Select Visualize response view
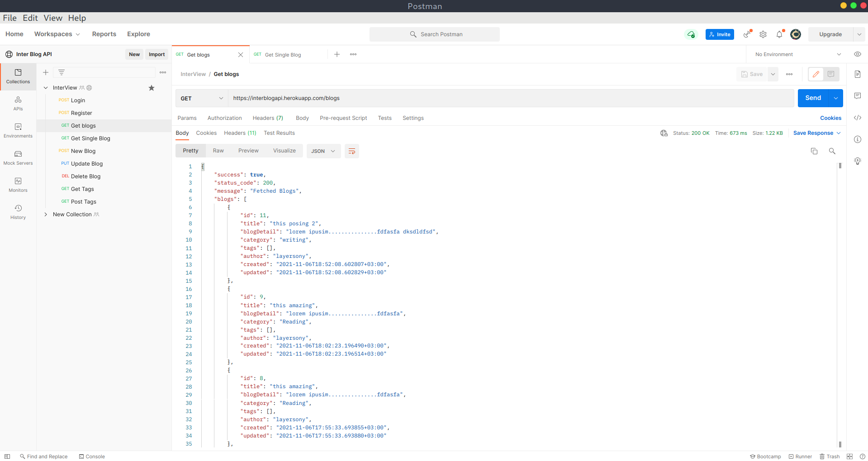 coord(285,151)
